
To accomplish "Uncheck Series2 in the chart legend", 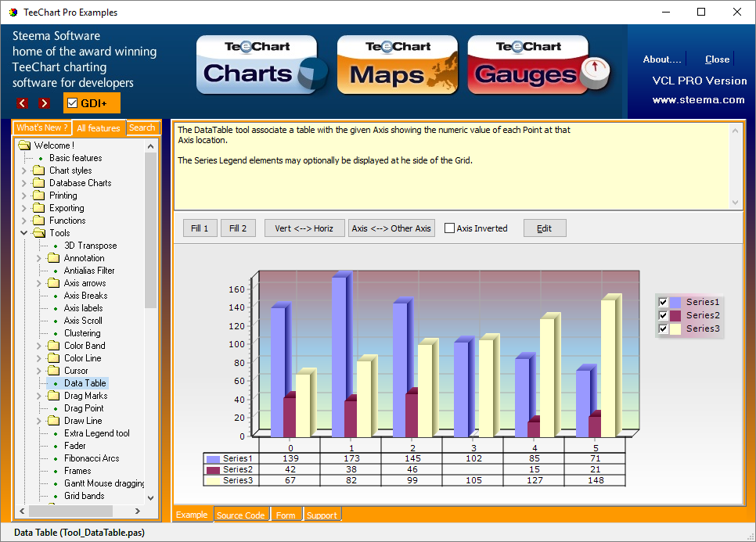I will [663, 315].
